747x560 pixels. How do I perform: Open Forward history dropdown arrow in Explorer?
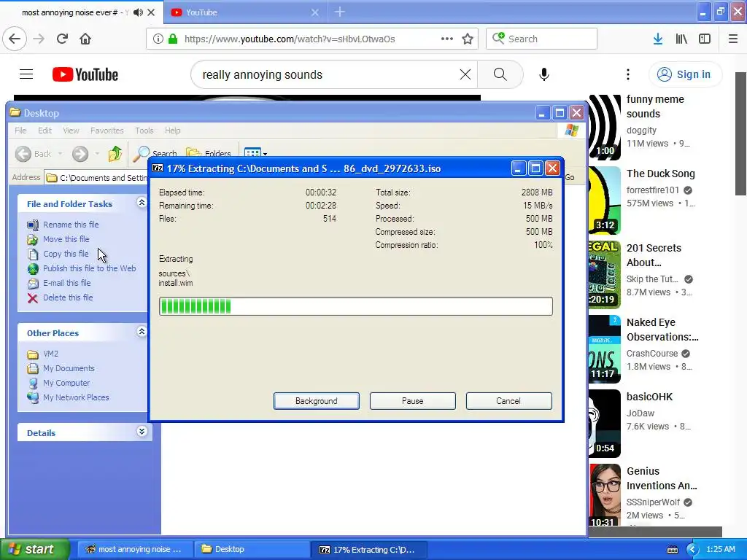coord(97,154)
